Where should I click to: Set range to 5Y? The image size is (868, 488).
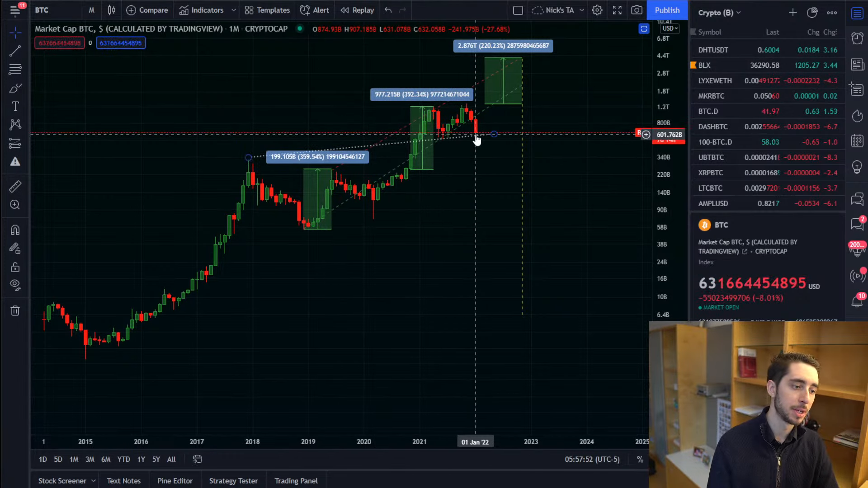(x=156, y=459)
